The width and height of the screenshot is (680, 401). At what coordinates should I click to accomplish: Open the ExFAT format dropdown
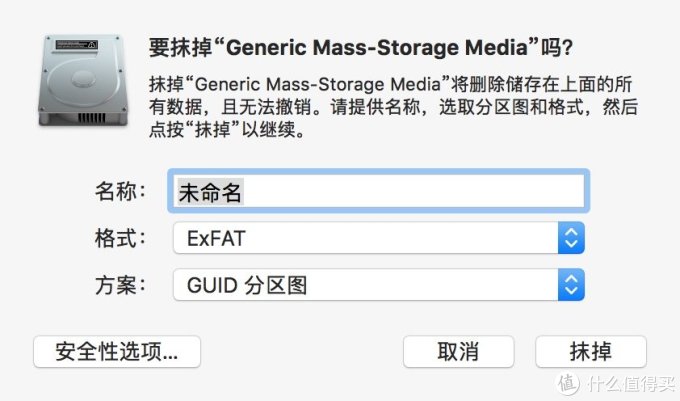pyautogui.click(x=365, y=238)
